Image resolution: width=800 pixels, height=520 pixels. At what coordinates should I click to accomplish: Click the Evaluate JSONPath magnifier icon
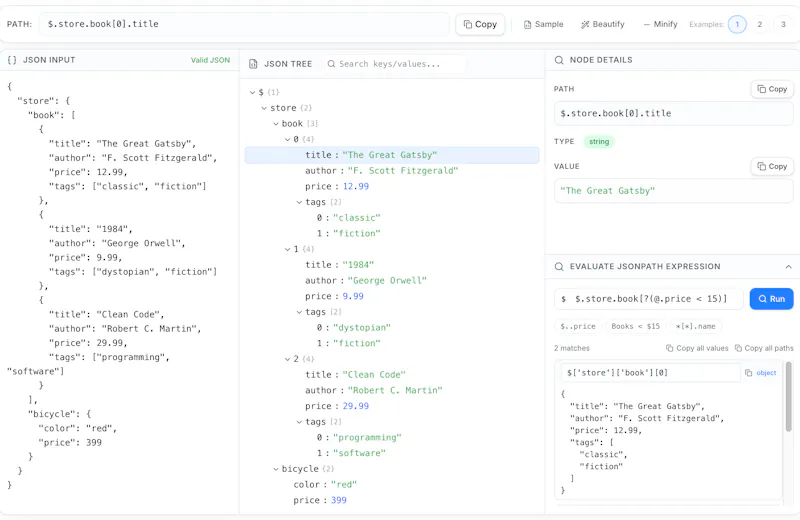[559, 267]
